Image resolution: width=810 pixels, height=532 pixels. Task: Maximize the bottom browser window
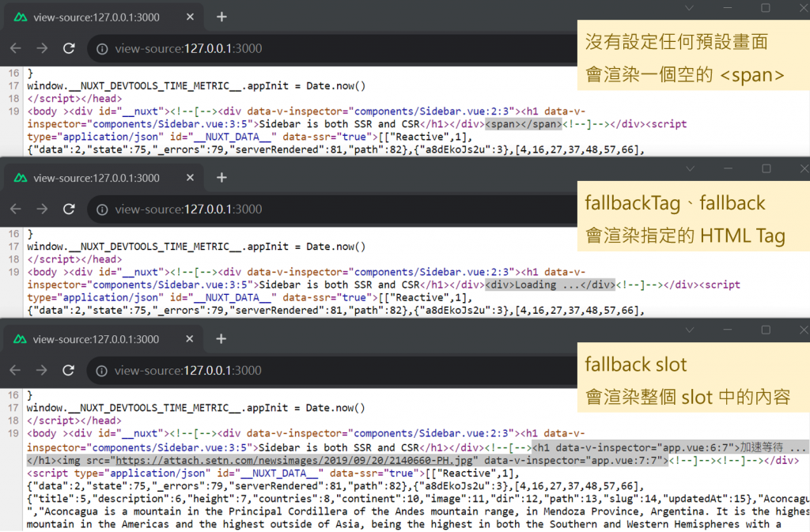(x=766, y=330)
